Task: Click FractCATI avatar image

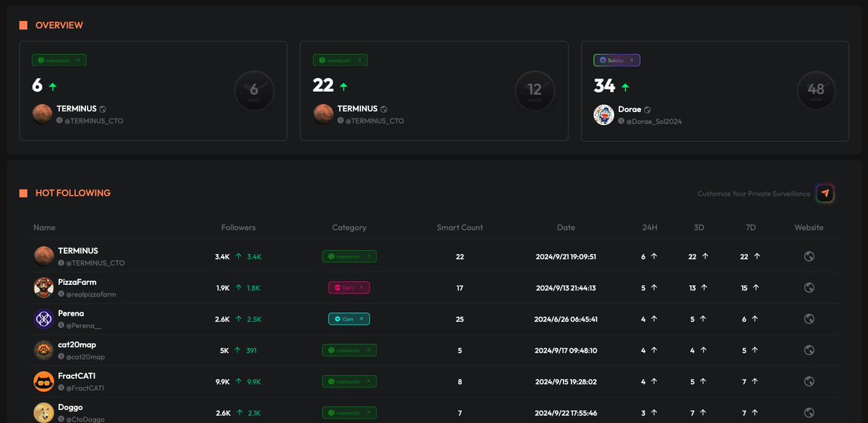Action: pyautogui.click(x=44, y=381)
